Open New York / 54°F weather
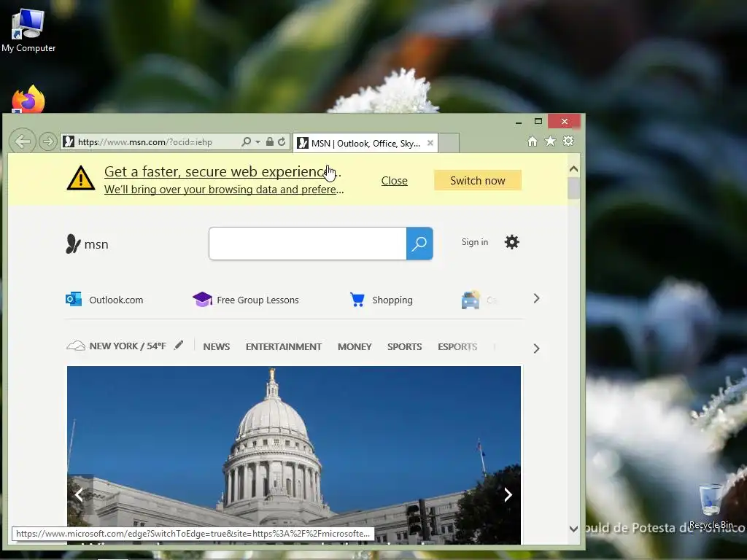The height and width of the screenshot is (560, 747). (117, 346)
